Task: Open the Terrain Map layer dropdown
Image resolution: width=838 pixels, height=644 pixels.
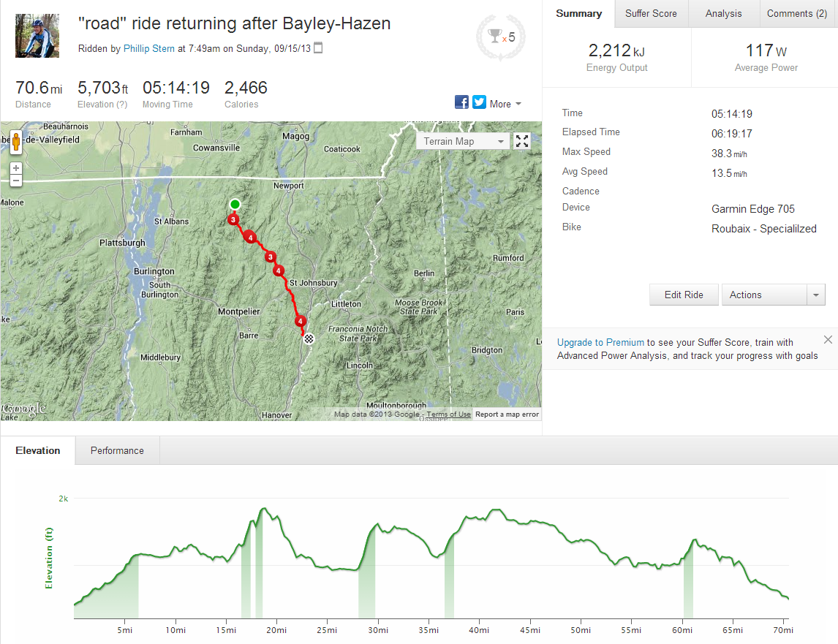Action: [x=462, y=140]
